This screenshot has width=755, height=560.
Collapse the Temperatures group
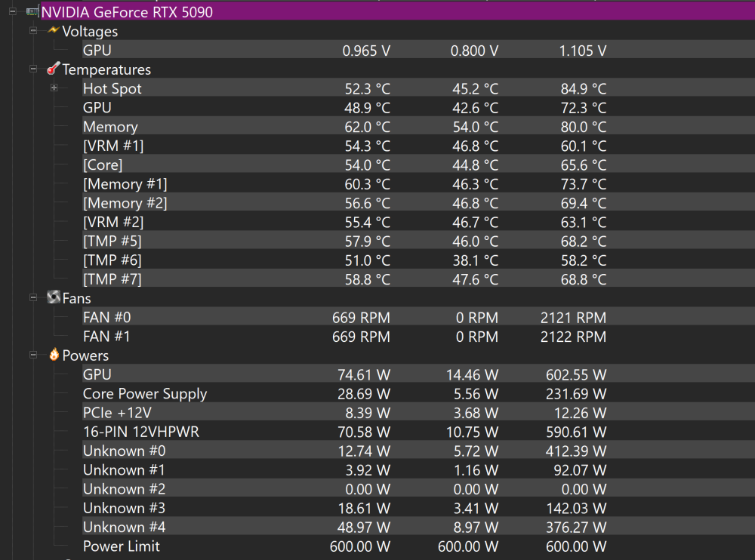(33, 69)
